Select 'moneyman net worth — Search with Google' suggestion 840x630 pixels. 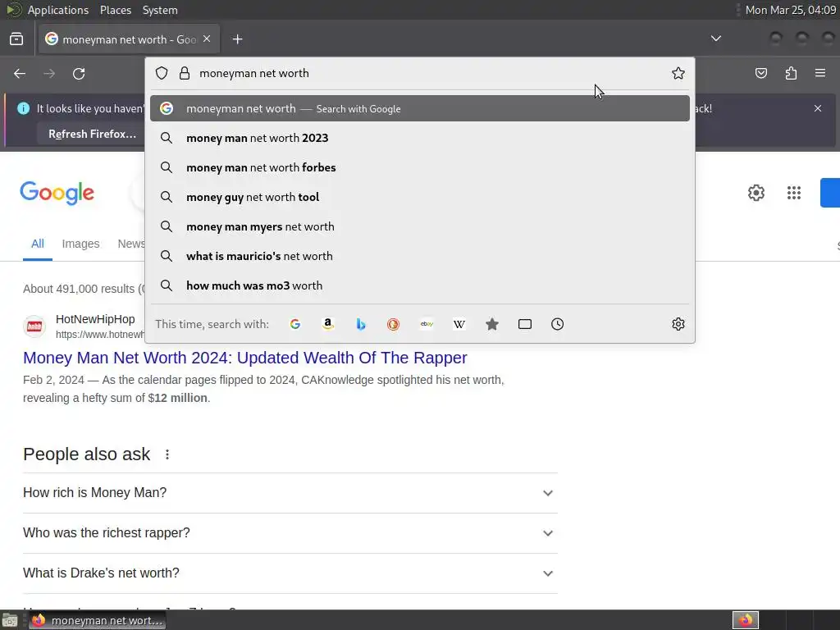(x=420, y=109)
